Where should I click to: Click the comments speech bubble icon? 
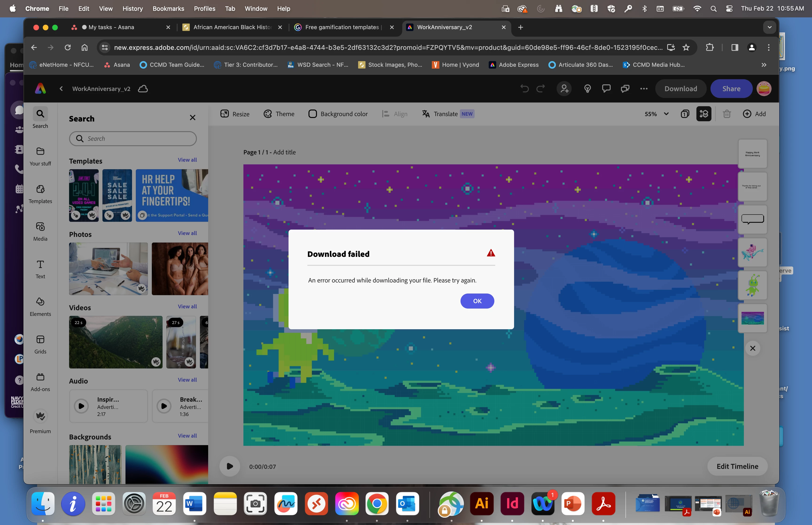[x=606, y=89]
